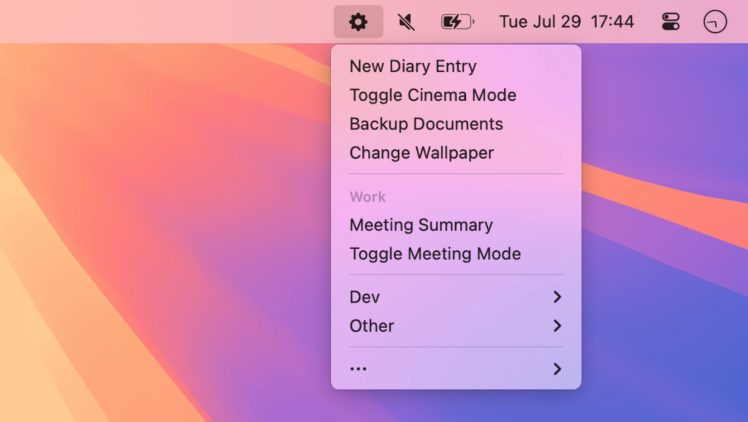Open Meeting Summary item
The image size is (748, 422).
click(456, 225)
